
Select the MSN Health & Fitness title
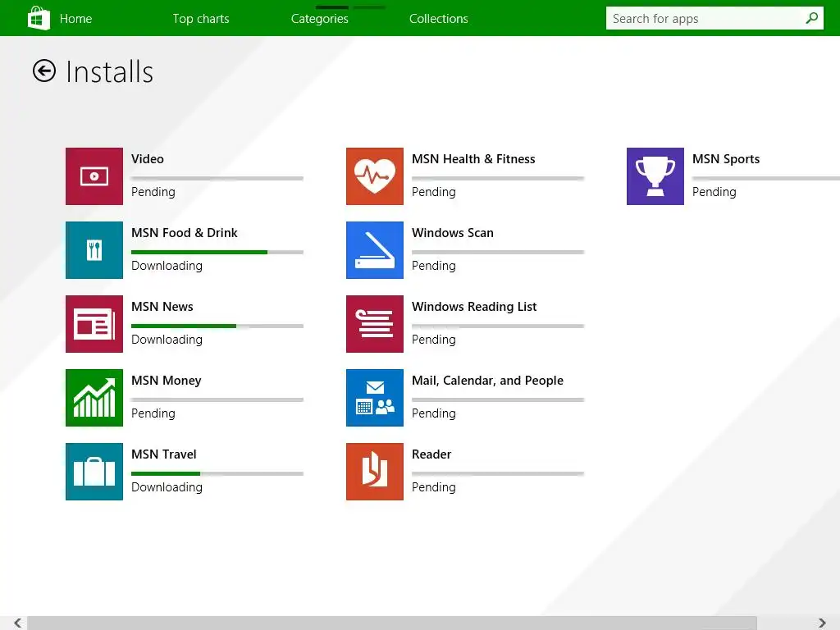[473, 159]
